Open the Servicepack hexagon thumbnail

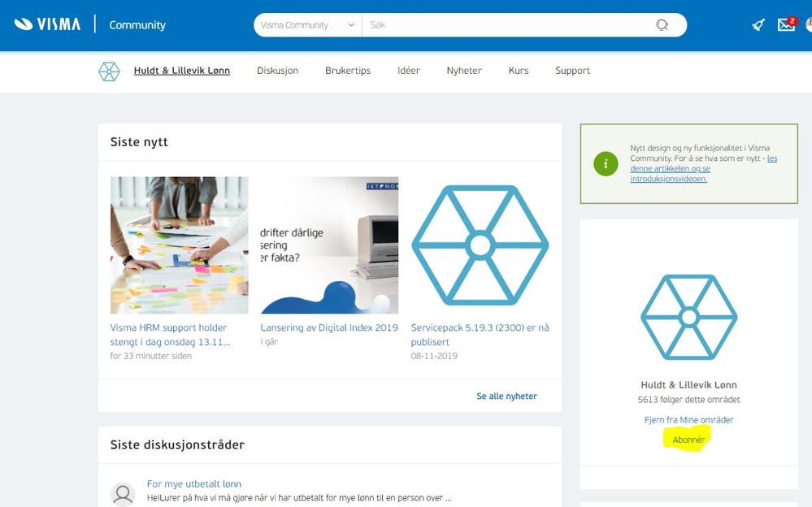pos(480,245)
